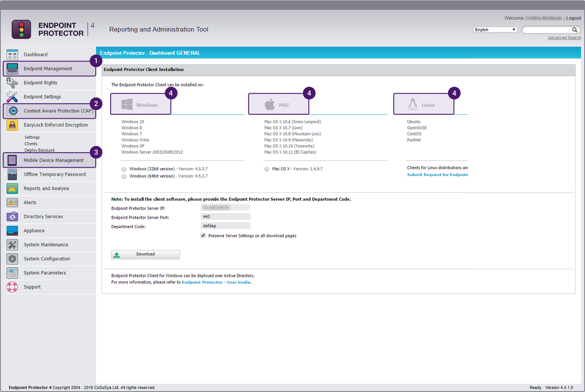Screen dimensions: 585x392
Task: Click the Endpoint Management computer icon
Action: click(12, 69)
